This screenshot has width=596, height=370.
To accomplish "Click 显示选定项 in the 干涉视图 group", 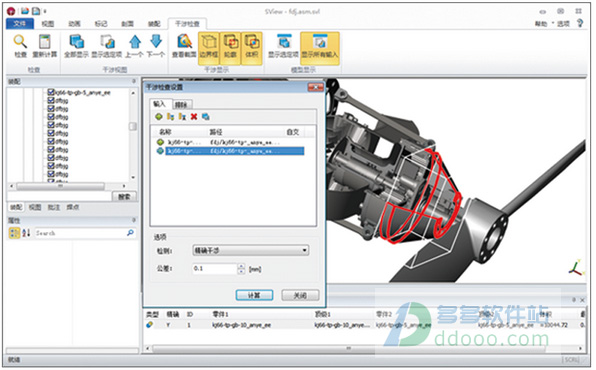I will 106,46.
